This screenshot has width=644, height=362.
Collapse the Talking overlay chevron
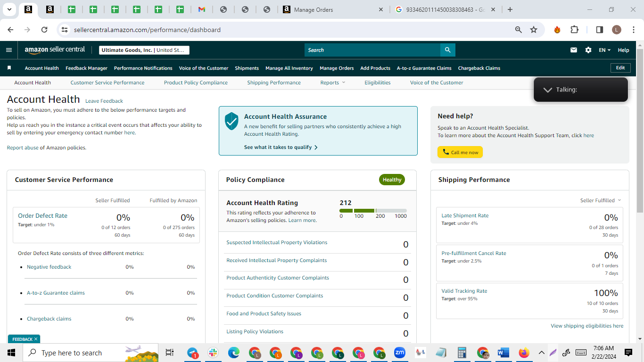547,90
